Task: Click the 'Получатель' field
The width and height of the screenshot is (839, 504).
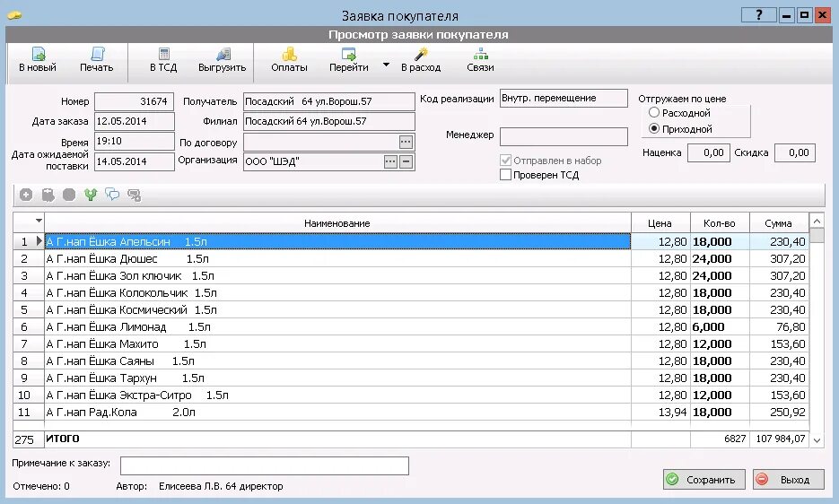Action: tap(329, 101)
